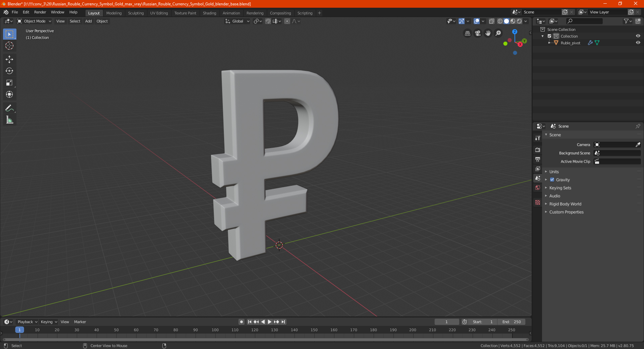This screenshot has width=644, height=349.
Task: Activate the Move tool
Action: click(x=9, y=59)
